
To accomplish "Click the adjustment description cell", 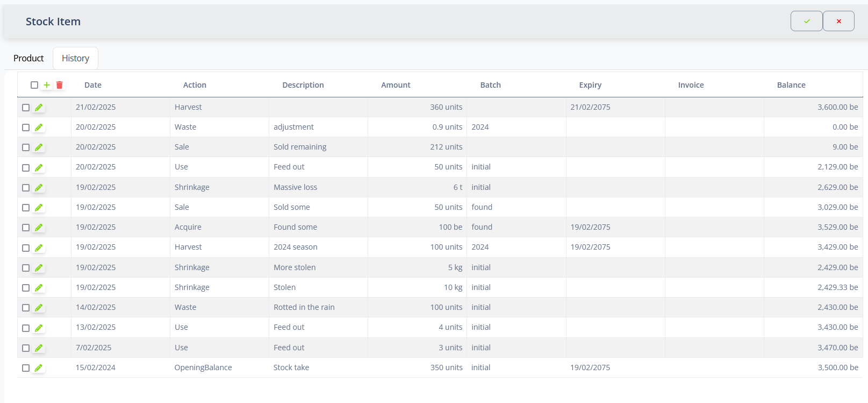I will tap(293, 127).
